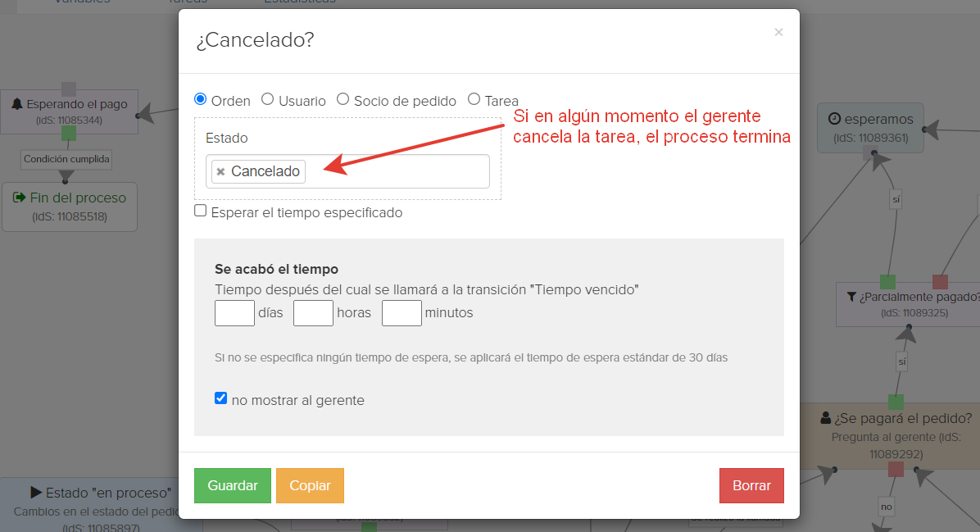The height and width of the screenshot is (532, 980).
Task: Select the Usuario radio button
Action: (267, 99)
